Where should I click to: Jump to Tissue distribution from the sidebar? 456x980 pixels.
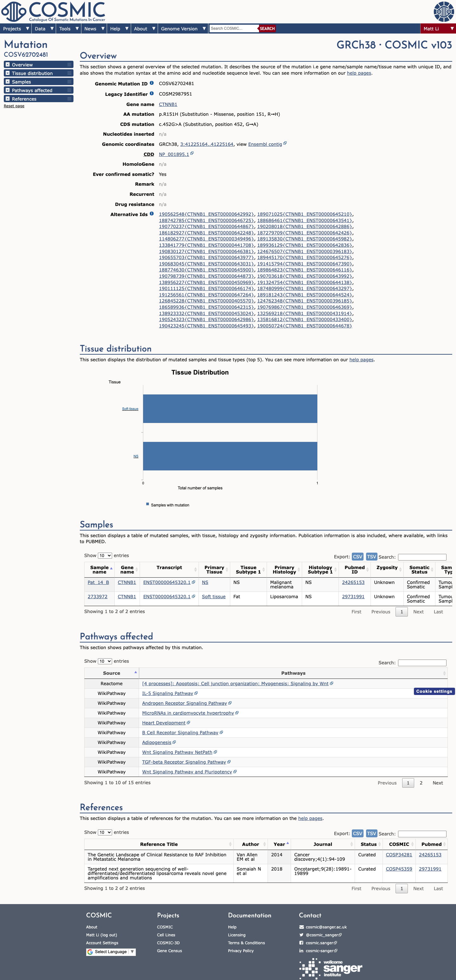coord(32,73)
